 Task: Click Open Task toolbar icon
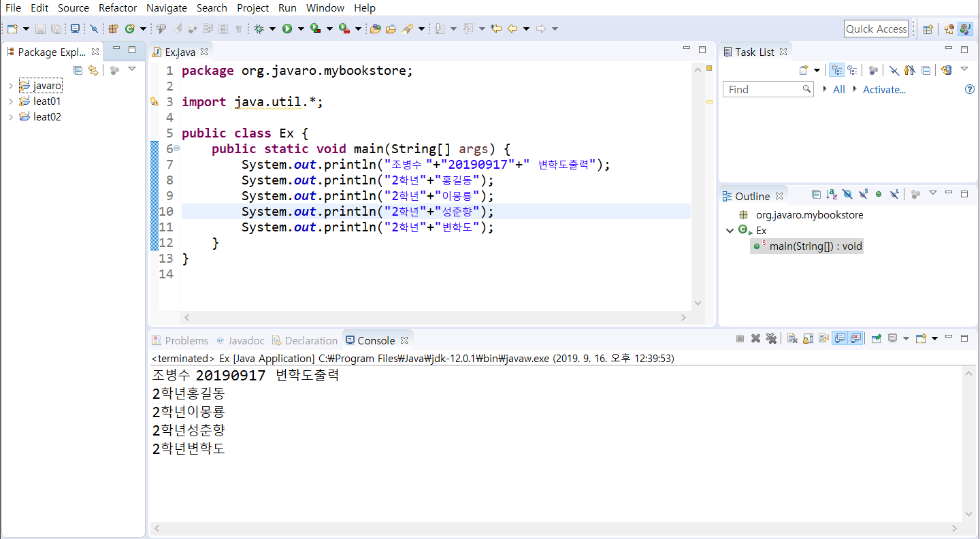[391, 29]
